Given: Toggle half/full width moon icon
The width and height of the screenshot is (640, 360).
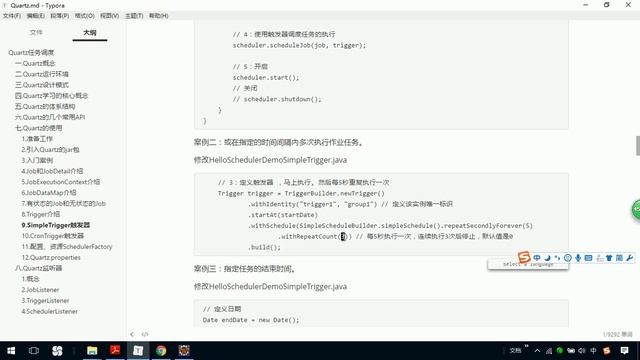Looking at the screenshot, I should point(547,258).
